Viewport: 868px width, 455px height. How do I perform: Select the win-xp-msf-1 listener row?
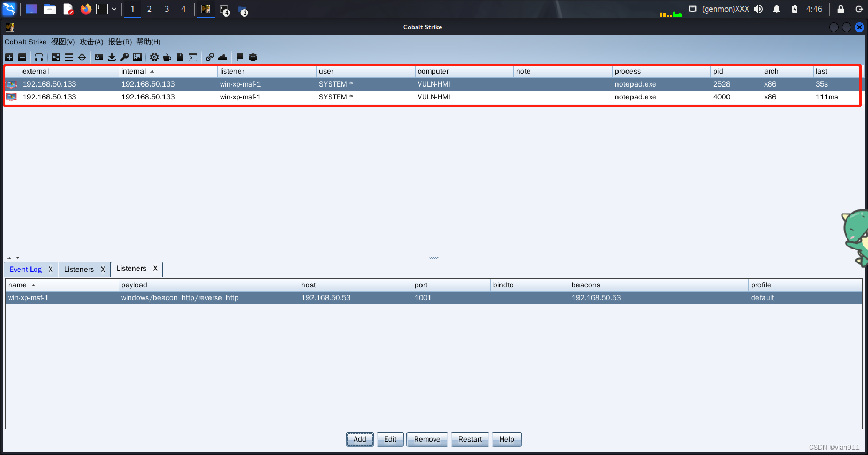(x=434, y=298)
